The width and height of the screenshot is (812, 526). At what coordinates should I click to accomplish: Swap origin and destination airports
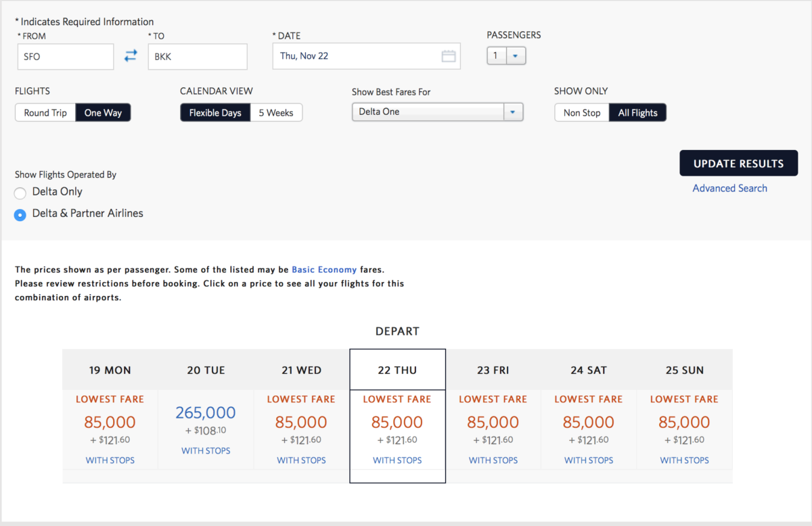tap(131, 57)
